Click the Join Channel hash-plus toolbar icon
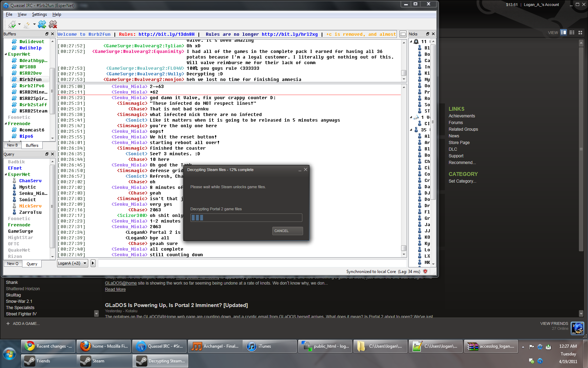This screenshot has width=588, height=368. click(42, 24)
